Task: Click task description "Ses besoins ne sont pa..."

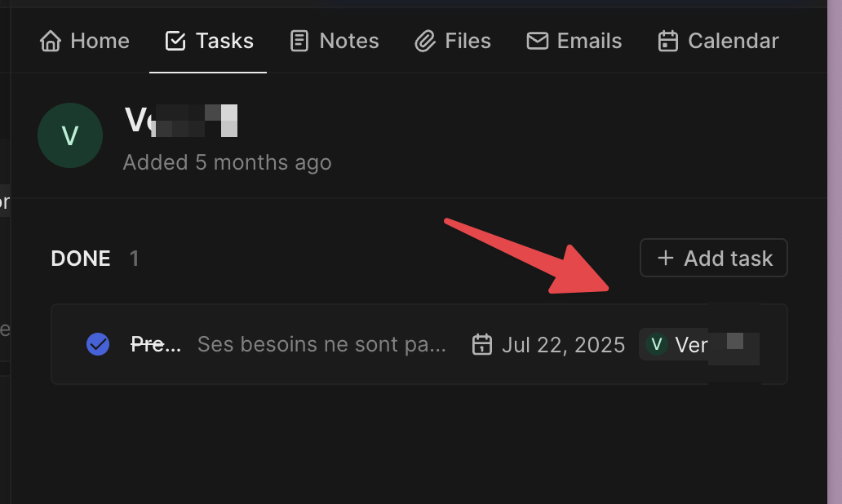Action: point(321,344)
